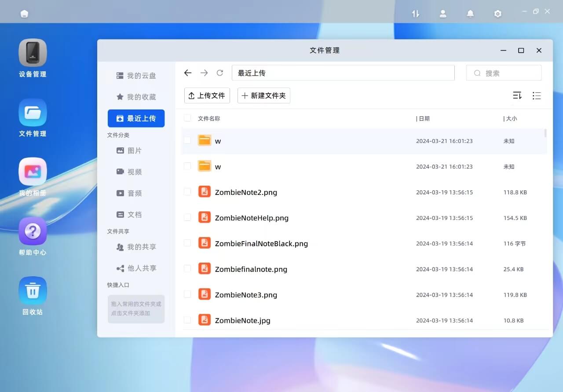Open the 回收站 recycle bin icon
563x392 pixels.
pyautogui.click(x=33, y=290)
